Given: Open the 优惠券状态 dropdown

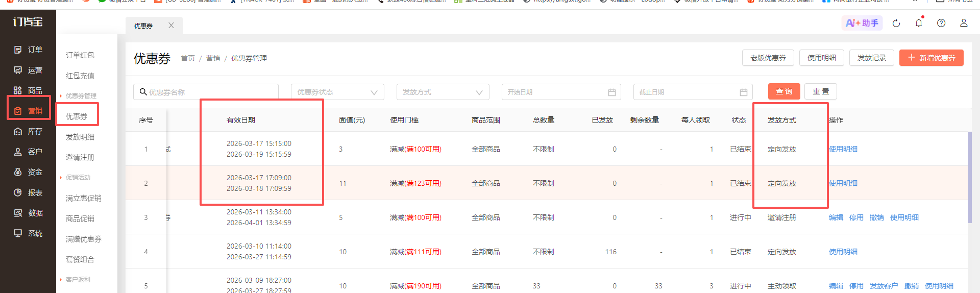Looking at the screenshot, I should (337, 92).
